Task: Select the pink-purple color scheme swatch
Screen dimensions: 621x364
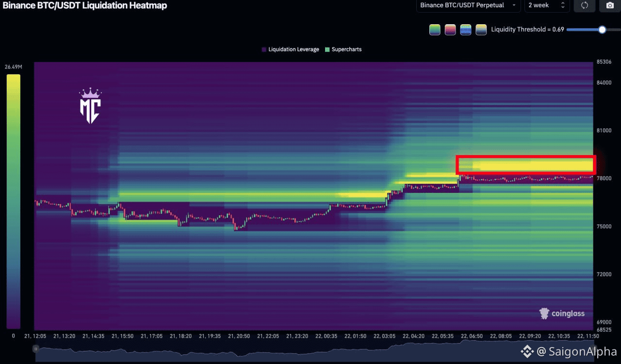Action: (450, 30)
